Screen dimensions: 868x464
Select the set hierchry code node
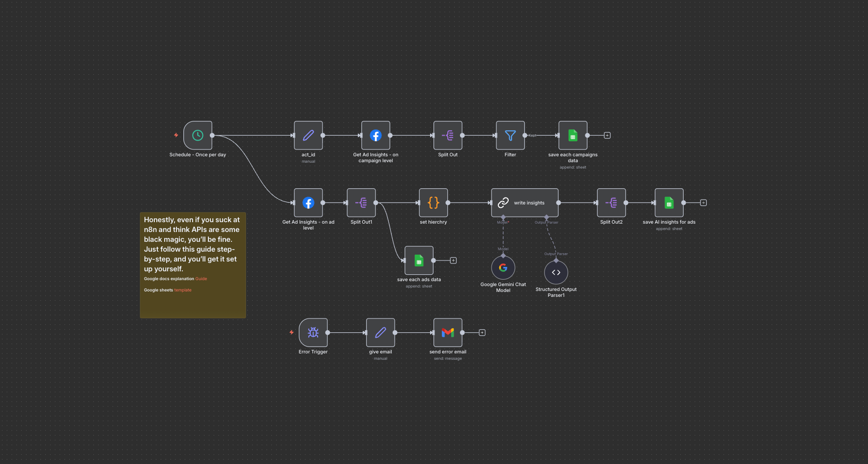coord(433,203)
